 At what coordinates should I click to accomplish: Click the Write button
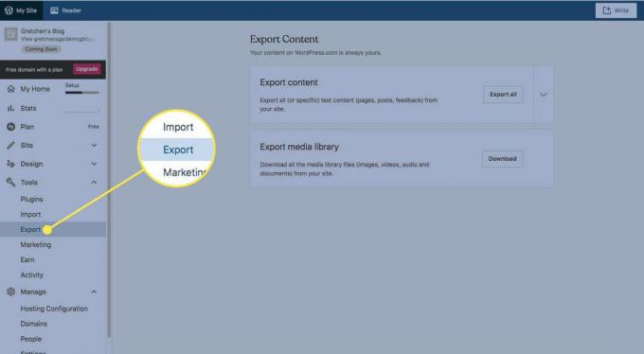[x=617, y=10]
